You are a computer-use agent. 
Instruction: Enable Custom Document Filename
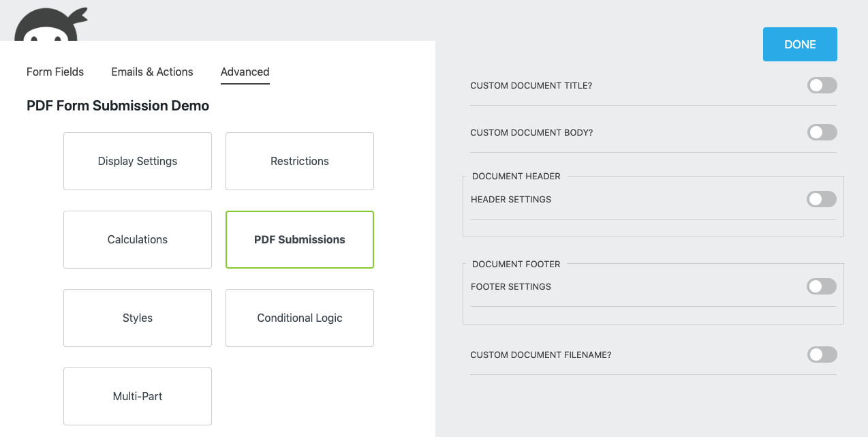(x=822, y=355)
